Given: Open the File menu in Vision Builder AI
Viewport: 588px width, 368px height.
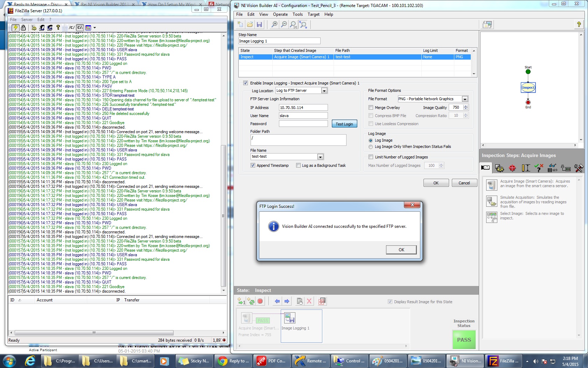Looking at the screenshot, I should point(239,14).
